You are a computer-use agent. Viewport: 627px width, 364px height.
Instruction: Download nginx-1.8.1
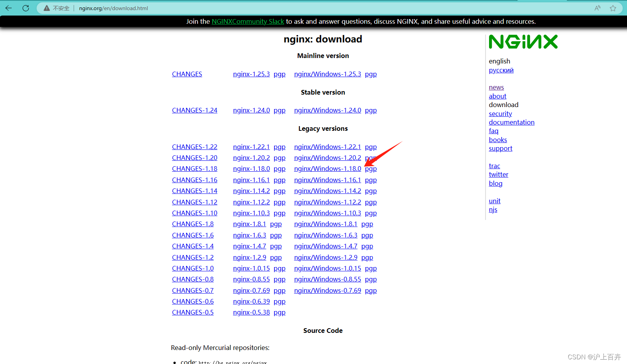tap(249, 224)
